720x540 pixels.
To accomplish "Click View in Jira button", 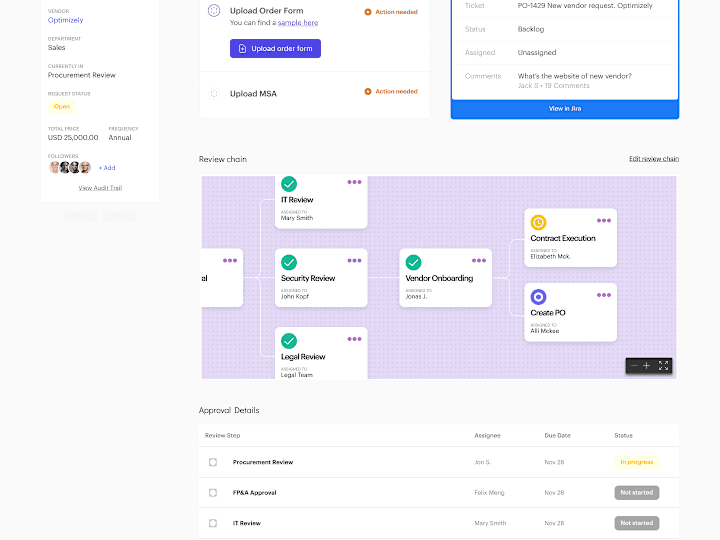I will tap(565, 109).
